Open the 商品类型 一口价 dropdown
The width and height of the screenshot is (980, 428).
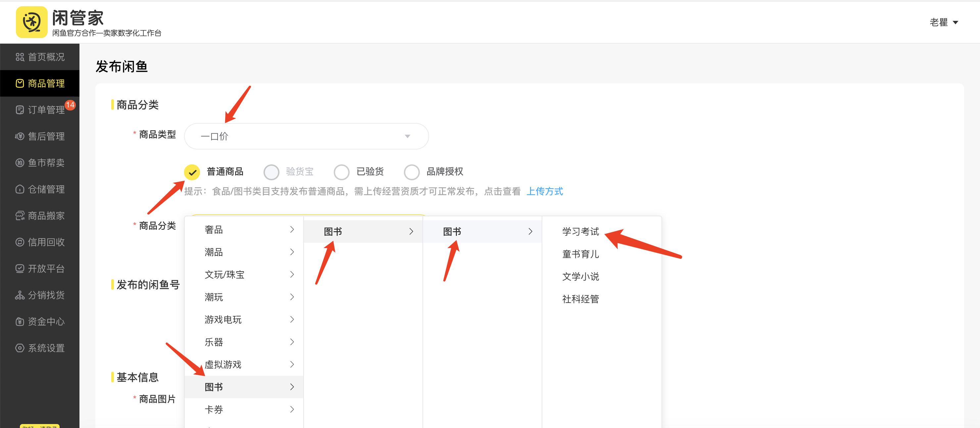click(x=306, y=136)
